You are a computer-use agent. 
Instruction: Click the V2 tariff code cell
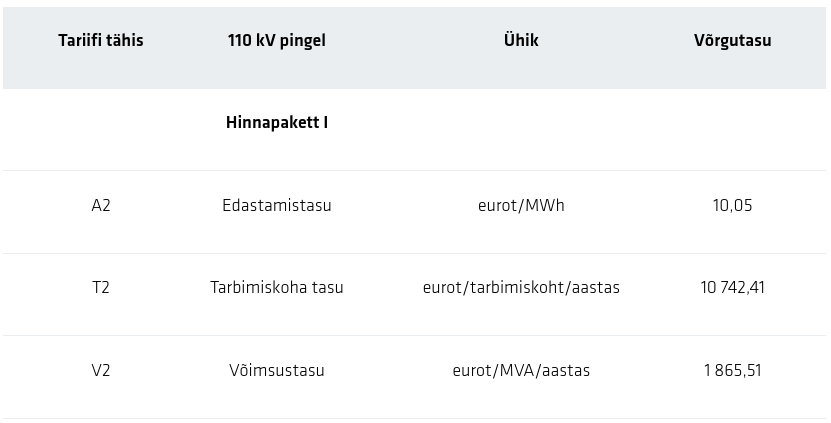click(101, 371)
